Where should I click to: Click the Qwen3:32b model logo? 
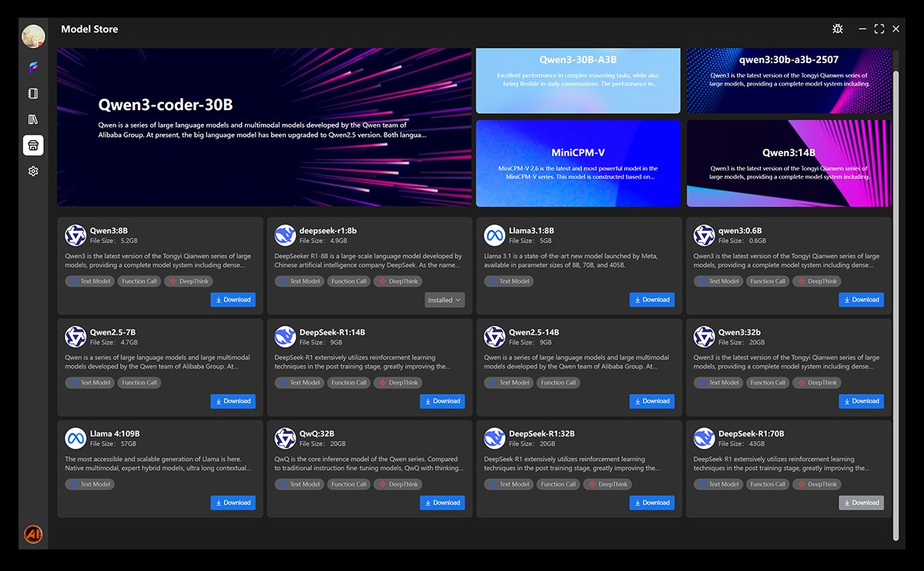(x=704, y=336)
